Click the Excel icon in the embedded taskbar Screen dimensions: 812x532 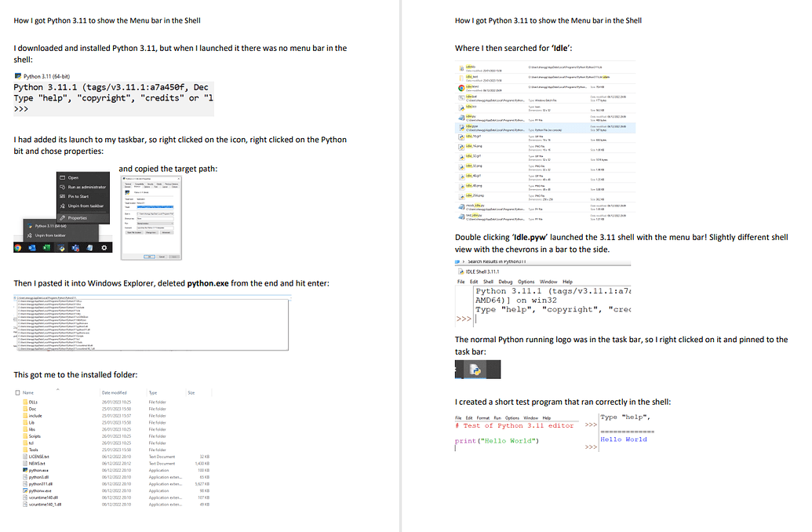(x=46, y=248)
